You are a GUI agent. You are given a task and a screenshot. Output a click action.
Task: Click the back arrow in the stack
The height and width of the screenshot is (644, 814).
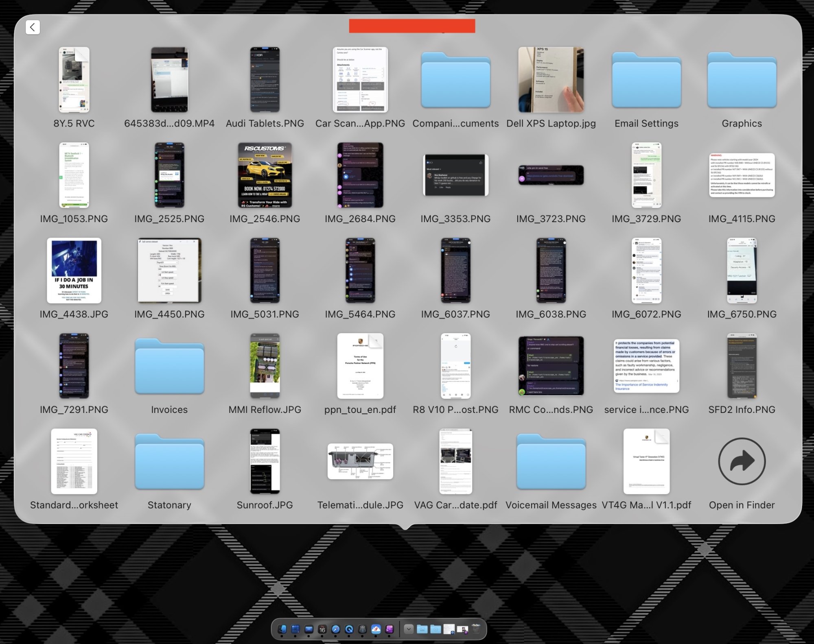(33, 27)
